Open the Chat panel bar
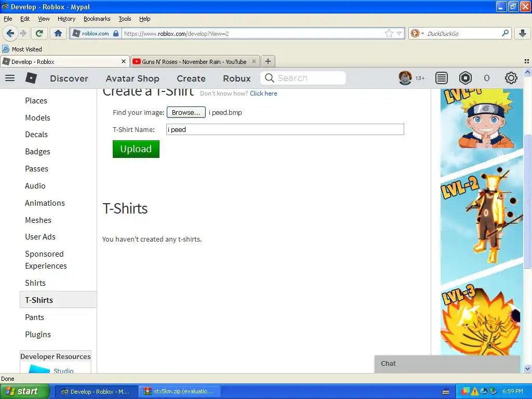This screenshot has height=399, width=532. [x=447, y=364]
